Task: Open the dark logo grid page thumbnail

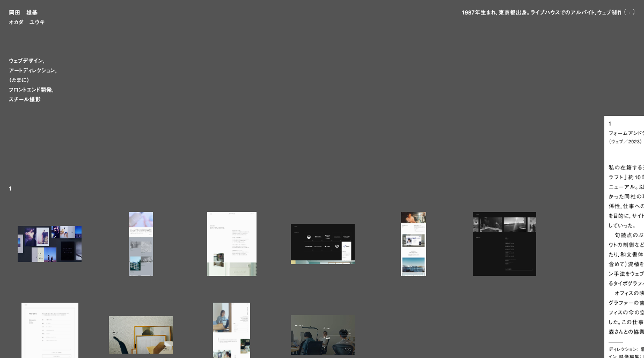Action: pyautogui.click(x=323, y=244)
